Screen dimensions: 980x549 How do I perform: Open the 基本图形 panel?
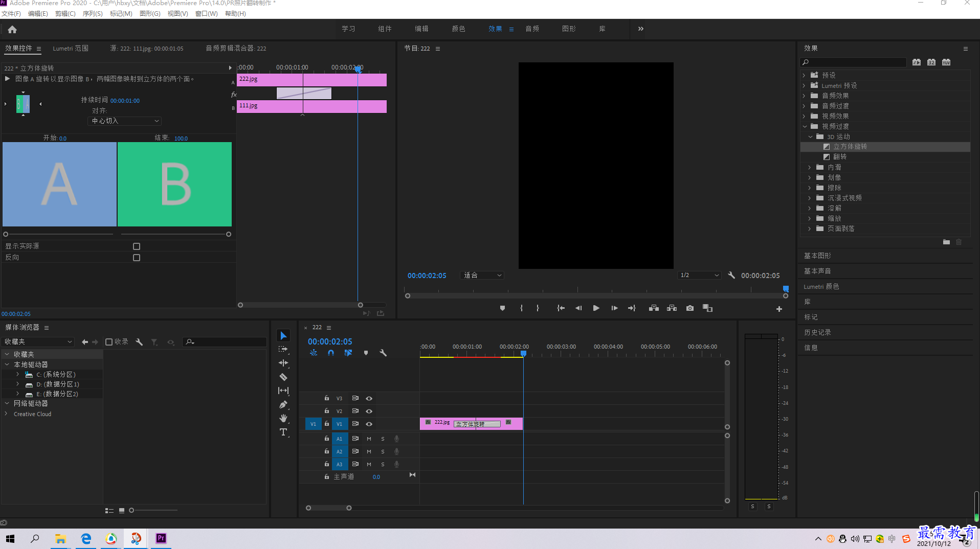tap(817, 256)
